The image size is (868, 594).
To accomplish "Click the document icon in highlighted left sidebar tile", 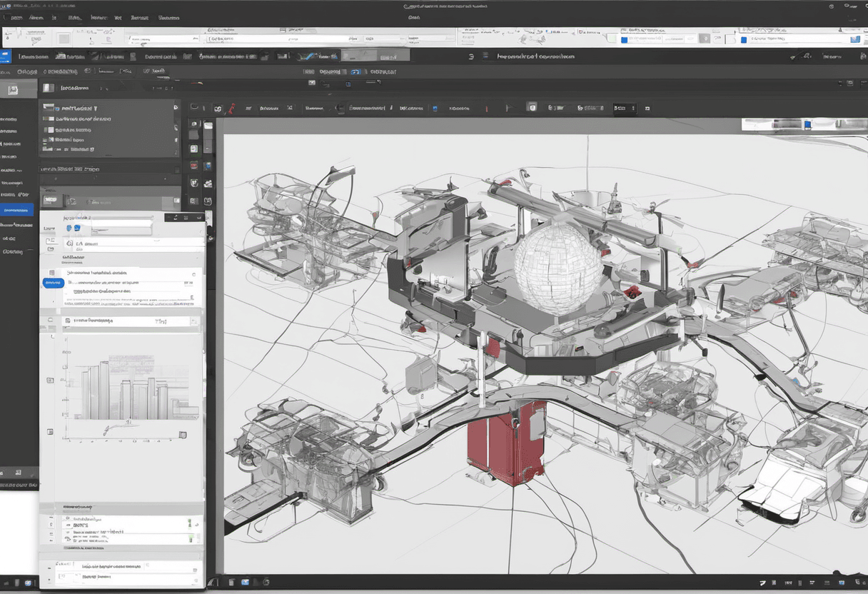I will tap(13, 90).
